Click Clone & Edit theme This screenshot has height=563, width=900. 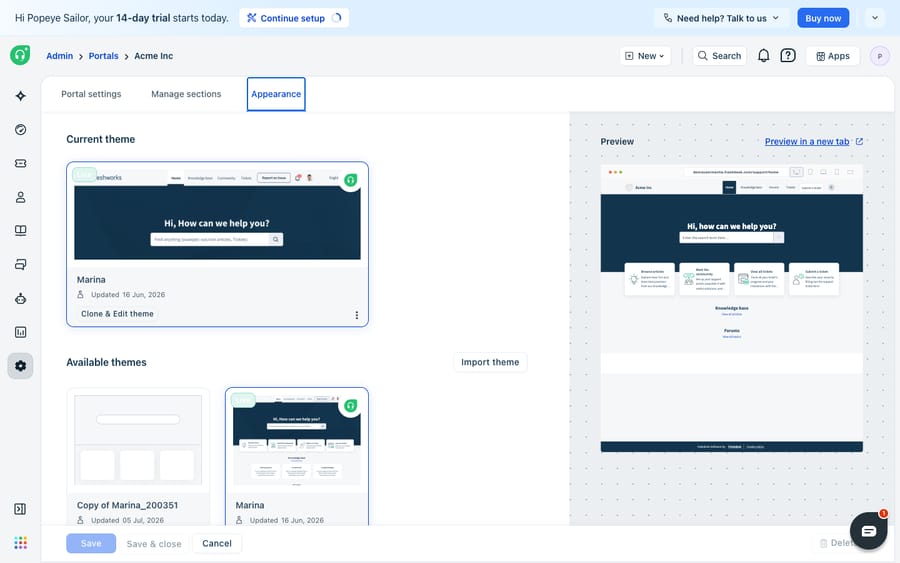click(117, 314)
